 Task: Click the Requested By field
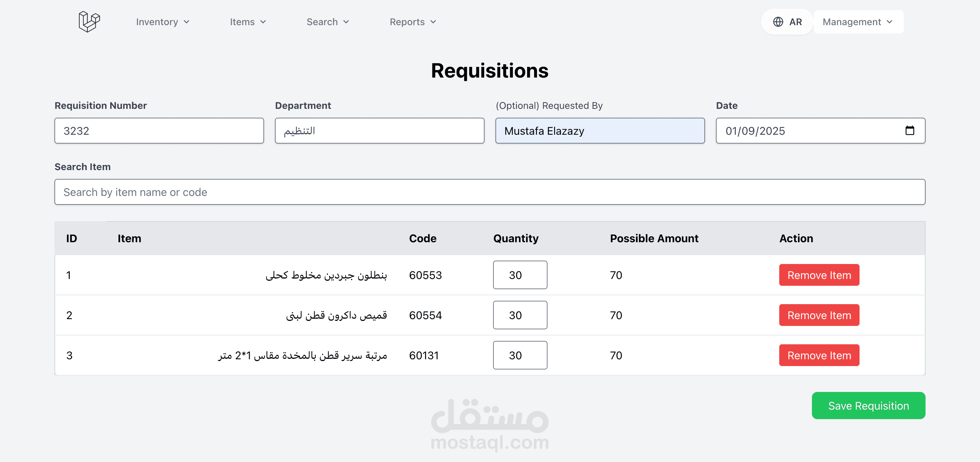pos(600,131)
